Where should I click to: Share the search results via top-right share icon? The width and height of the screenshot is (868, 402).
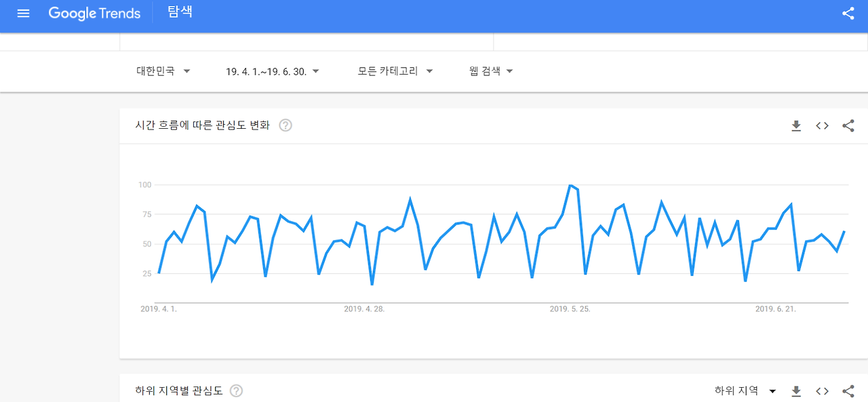(847, 13)
